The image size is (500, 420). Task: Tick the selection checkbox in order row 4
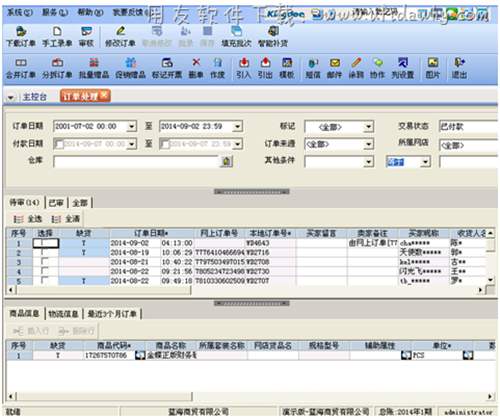tap(44, 271)
